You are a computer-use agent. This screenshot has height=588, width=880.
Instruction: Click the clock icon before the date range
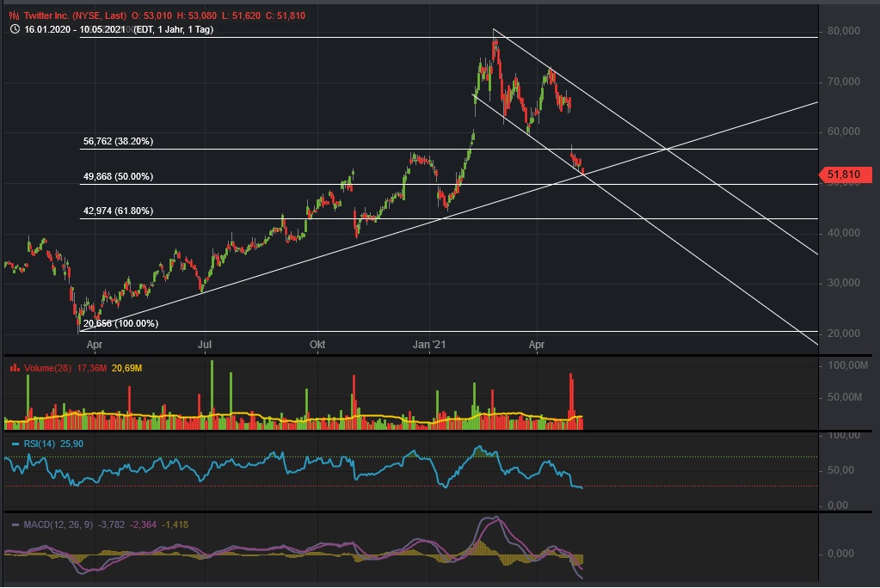[15, 29]
